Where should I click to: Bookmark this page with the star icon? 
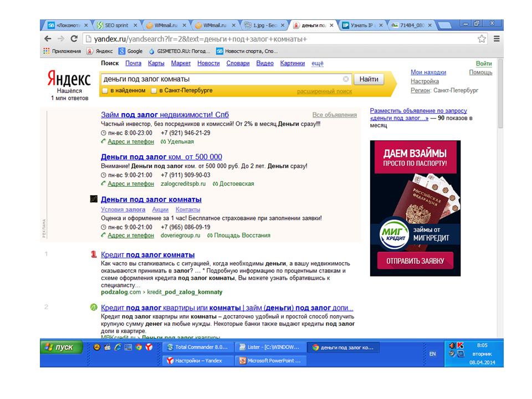482,39
